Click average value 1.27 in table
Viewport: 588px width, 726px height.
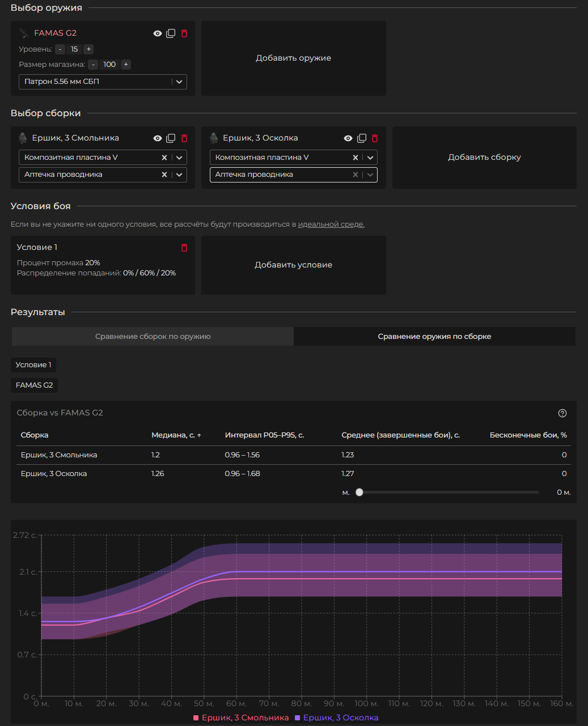tap(348, 474)
